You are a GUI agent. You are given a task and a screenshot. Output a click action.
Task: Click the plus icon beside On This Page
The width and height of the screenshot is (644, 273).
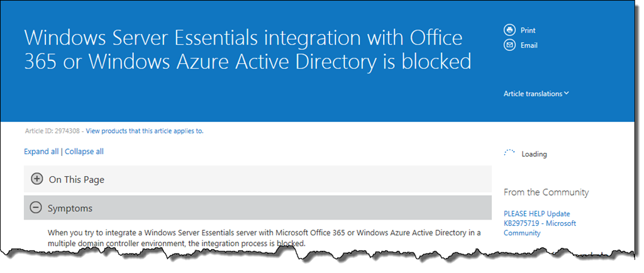coord(37,179)
